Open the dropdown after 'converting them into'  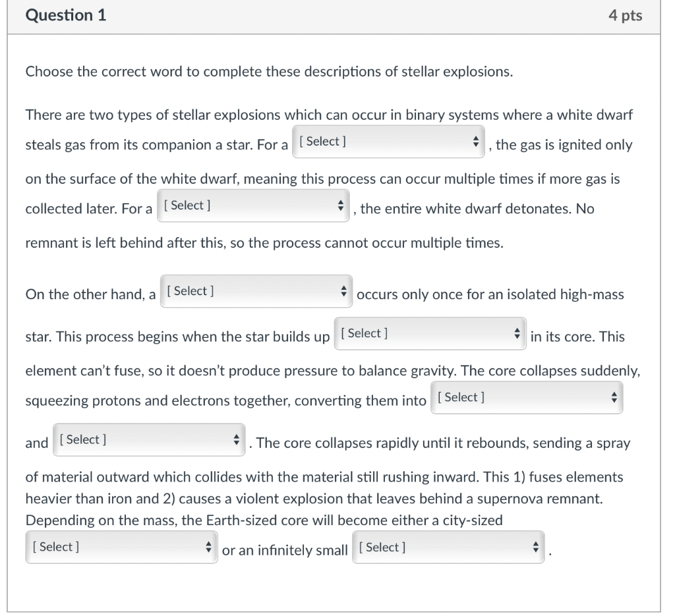pos(527,397)
